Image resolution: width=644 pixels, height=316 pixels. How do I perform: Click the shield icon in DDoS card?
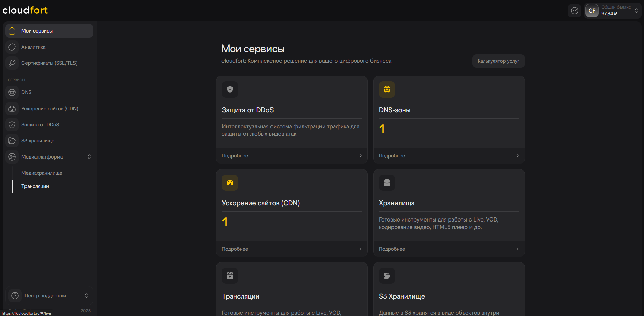point(230,89)
